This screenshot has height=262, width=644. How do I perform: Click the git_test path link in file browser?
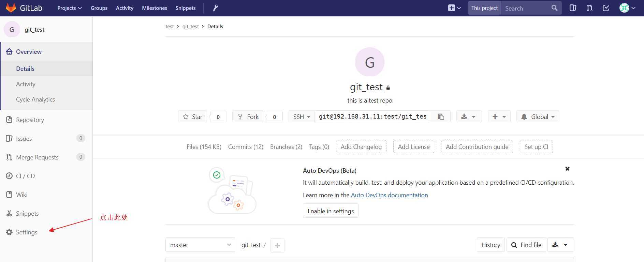[251, 245]
